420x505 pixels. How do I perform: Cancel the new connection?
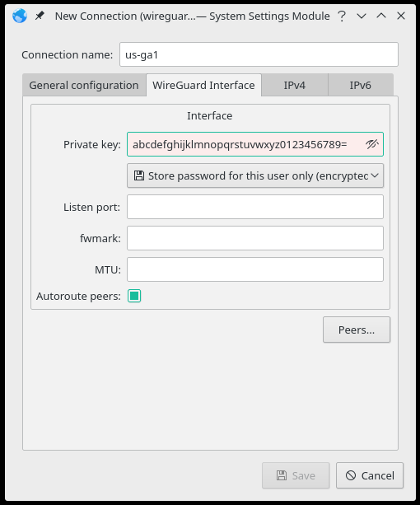(370, 475)
